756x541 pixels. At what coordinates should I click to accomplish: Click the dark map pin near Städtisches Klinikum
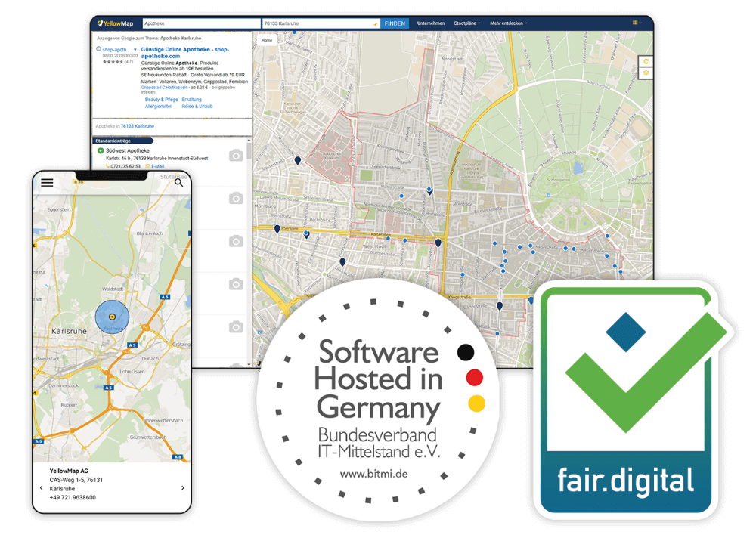click(x=297, y=160)
